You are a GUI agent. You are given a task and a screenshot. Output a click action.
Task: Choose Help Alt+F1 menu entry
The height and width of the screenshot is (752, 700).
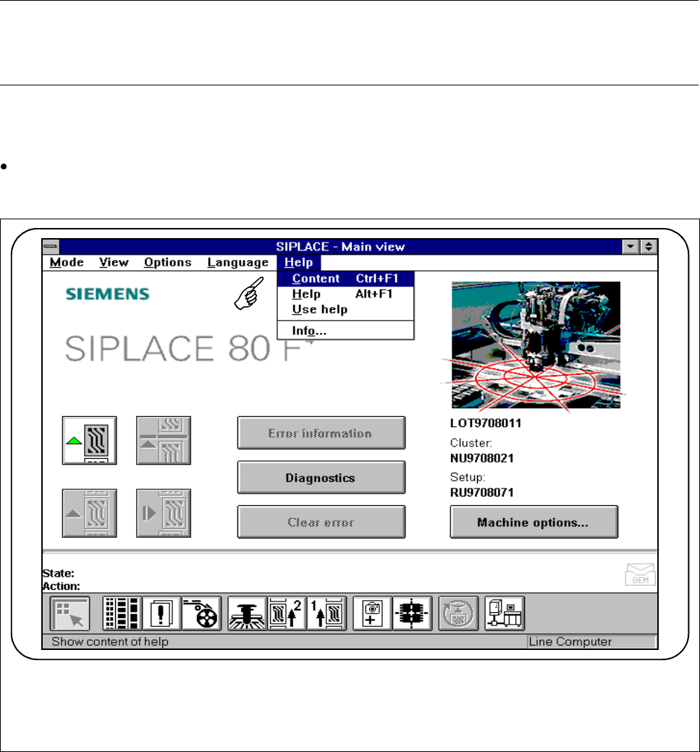point(345,294)
